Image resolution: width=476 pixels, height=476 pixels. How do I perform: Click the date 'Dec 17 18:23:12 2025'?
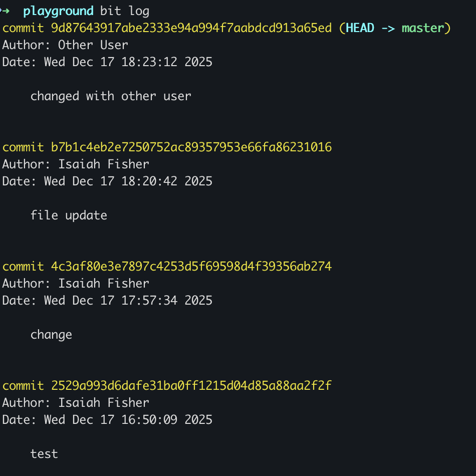coord(128,62)
